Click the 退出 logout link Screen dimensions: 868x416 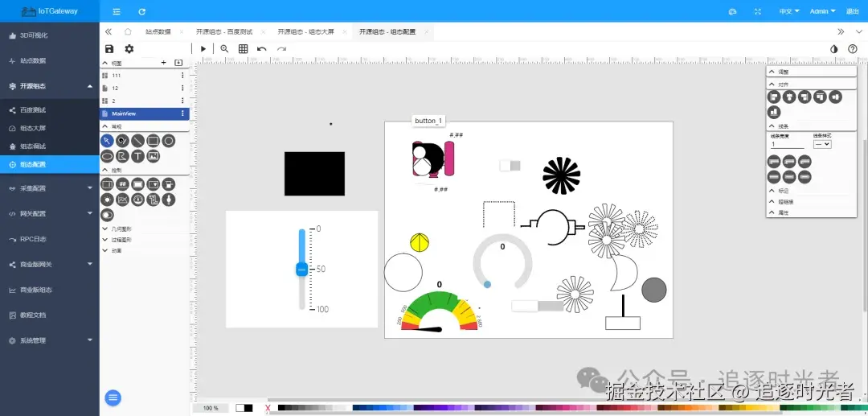(853, 11)
